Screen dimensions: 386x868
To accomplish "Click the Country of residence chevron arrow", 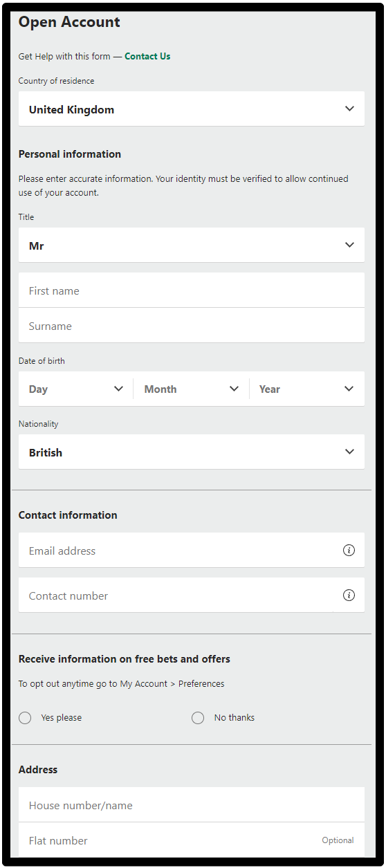I will coord(349,109).
